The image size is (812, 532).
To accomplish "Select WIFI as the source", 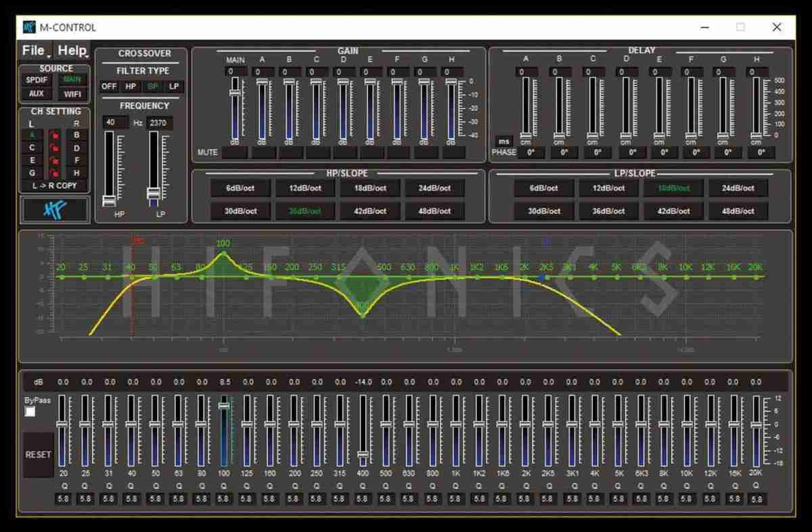I will pos(72,94).
